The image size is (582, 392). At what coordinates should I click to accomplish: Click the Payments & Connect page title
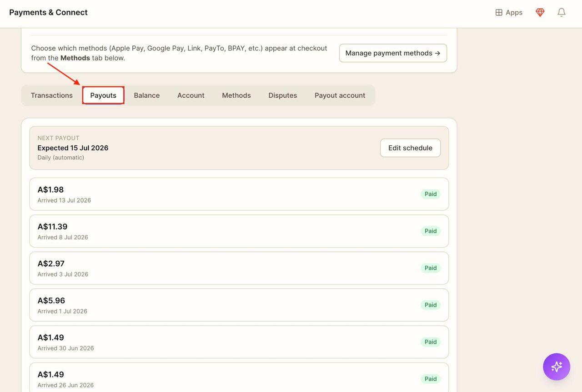coord(49,12)
